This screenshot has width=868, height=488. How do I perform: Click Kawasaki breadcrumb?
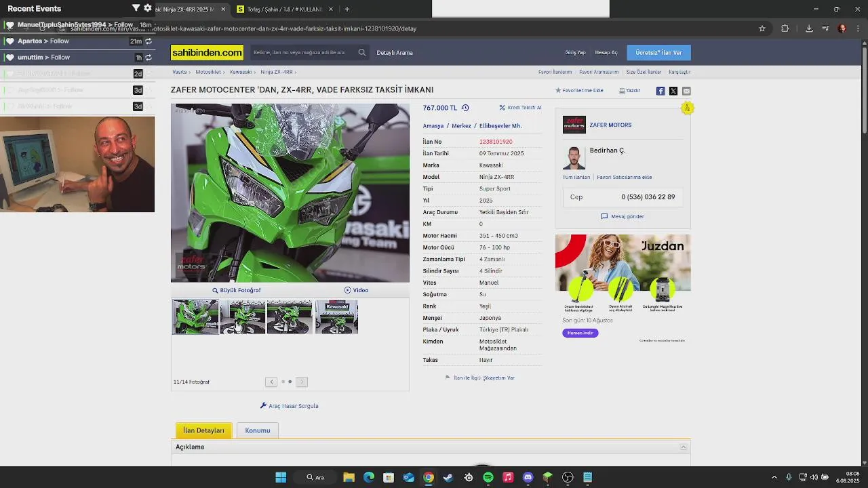[241, 72]
